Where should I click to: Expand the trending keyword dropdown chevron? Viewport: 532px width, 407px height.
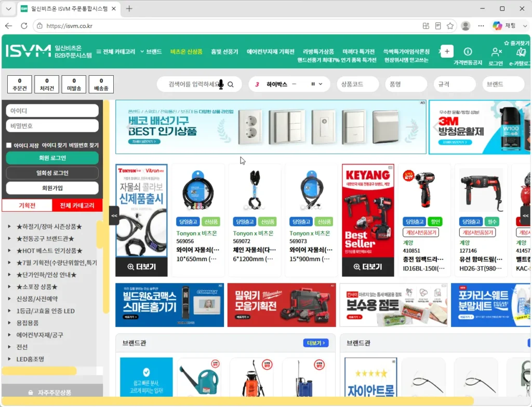321,84
